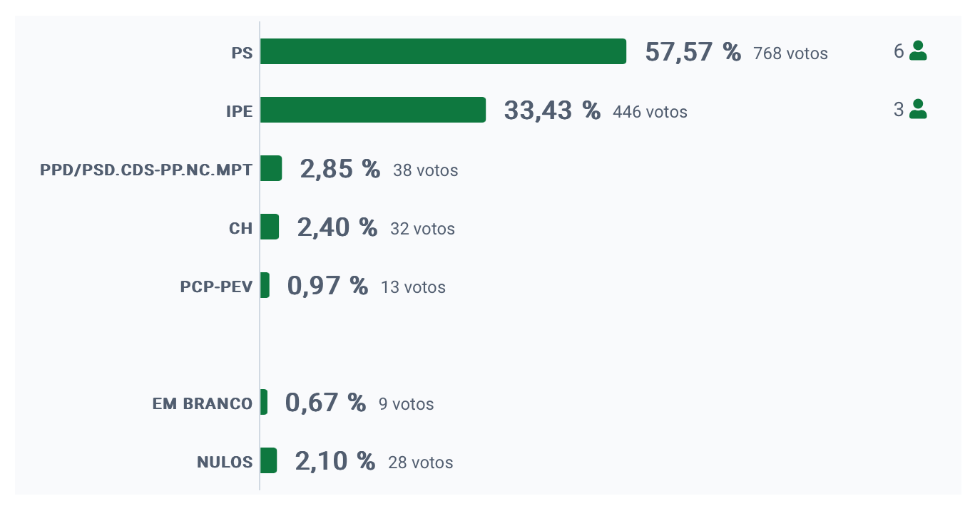
Task: Click the IPE green result bar
Action: point(372,110)
